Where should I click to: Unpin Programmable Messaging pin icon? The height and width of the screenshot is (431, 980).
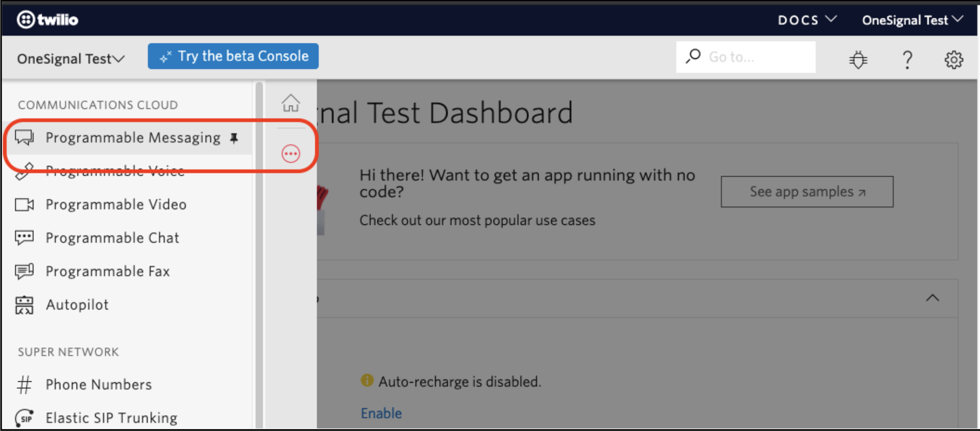click(x=234, y=138)
